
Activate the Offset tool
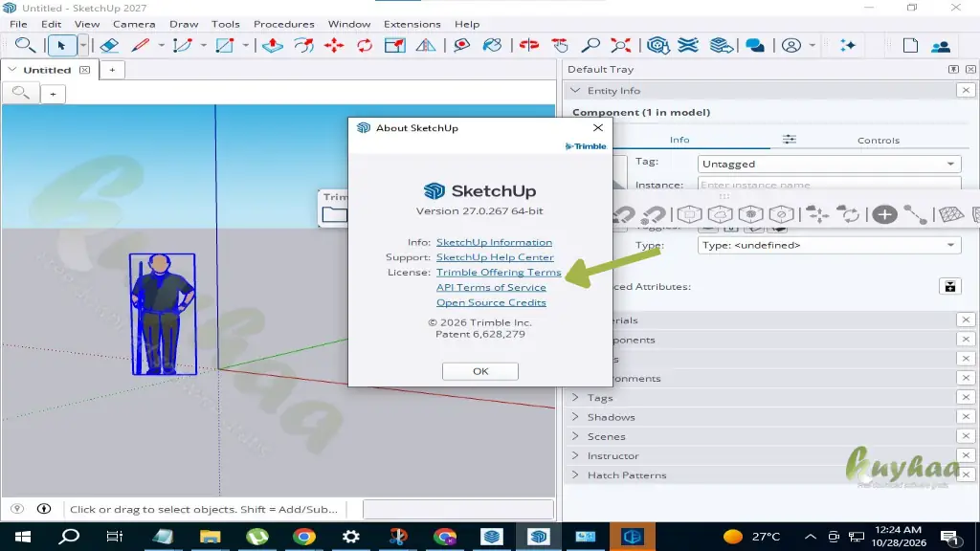click(303, 45)
